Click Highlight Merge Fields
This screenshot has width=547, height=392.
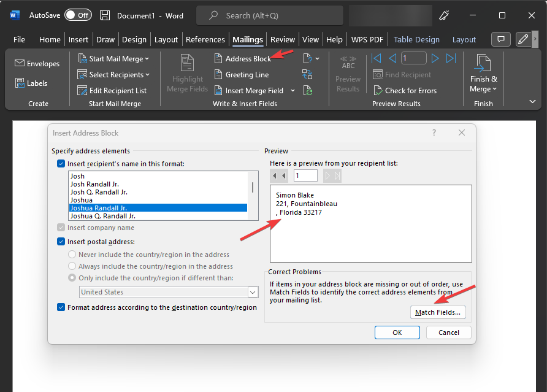[187, 74]
